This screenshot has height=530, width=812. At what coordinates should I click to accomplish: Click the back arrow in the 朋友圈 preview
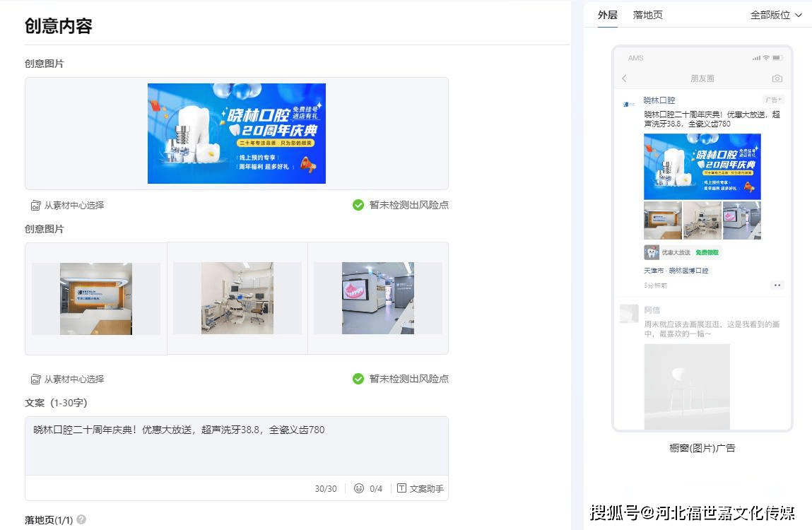tap(624, 78)
